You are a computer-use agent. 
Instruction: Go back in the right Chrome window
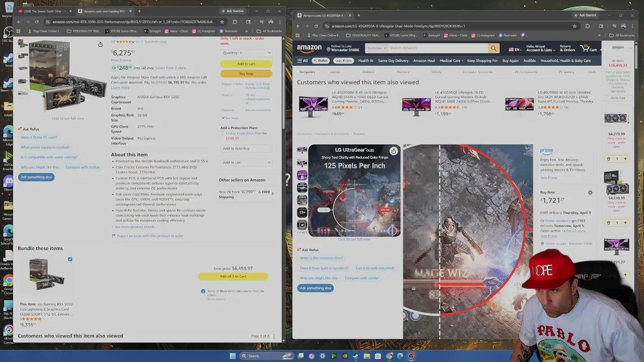coord(298,26)
